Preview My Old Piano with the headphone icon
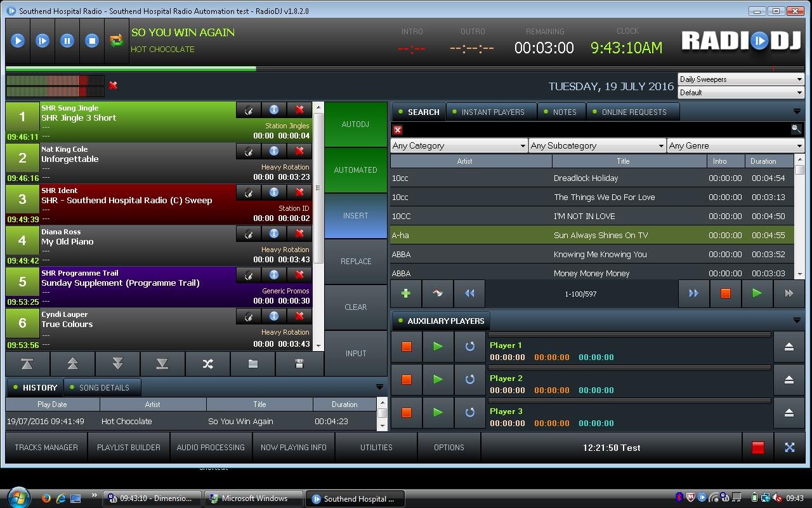Image resolution: width=812 pixels, height=508 pixels. point(249,234)
